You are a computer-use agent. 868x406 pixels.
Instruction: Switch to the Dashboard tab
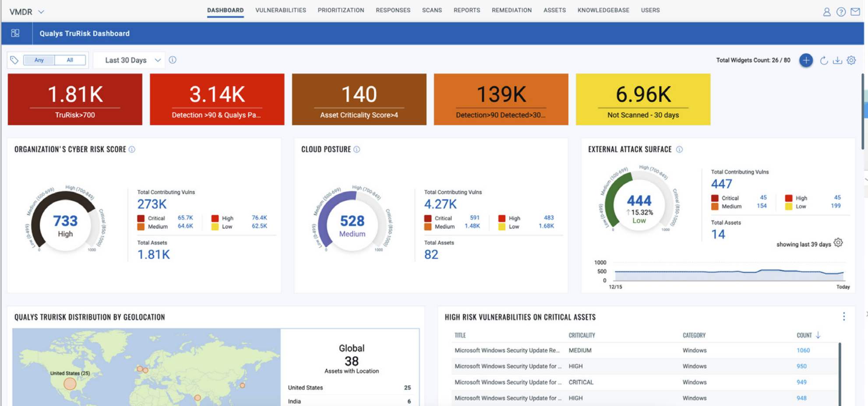pos(225,10)
